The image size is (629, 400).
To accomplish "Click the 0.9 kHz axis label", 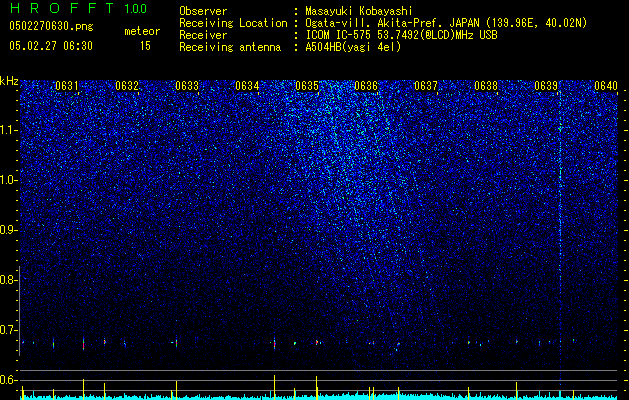I will pyautogui.click(x=9, y=230).
